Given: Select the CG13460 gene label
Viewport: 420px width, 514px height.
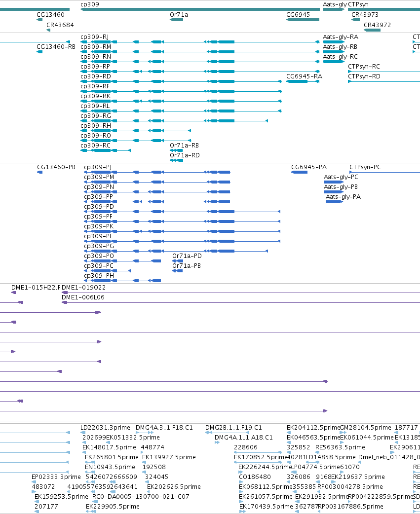Looking at the screenshot, I should point(50,15).
